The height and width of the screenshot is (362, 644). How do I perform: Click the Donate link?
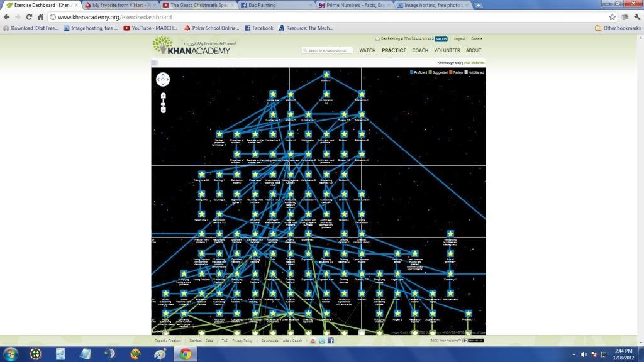[477, 38]
